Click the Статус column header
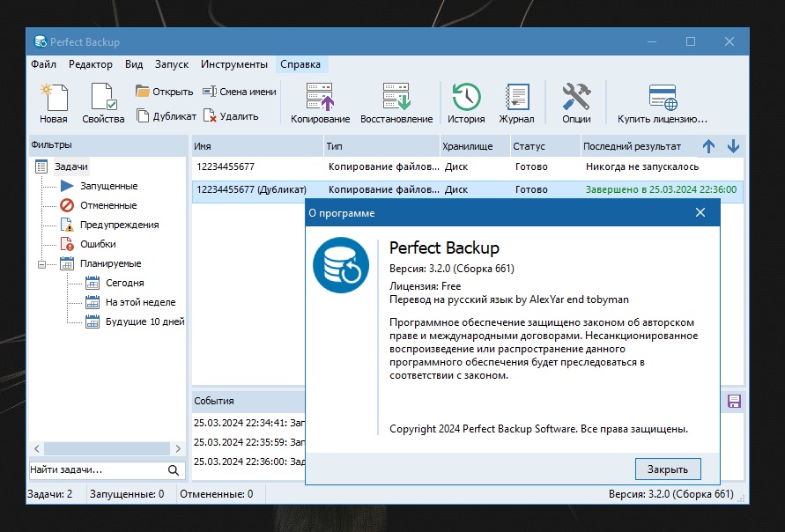Screen dimensions: 785x532 point(545,146)
